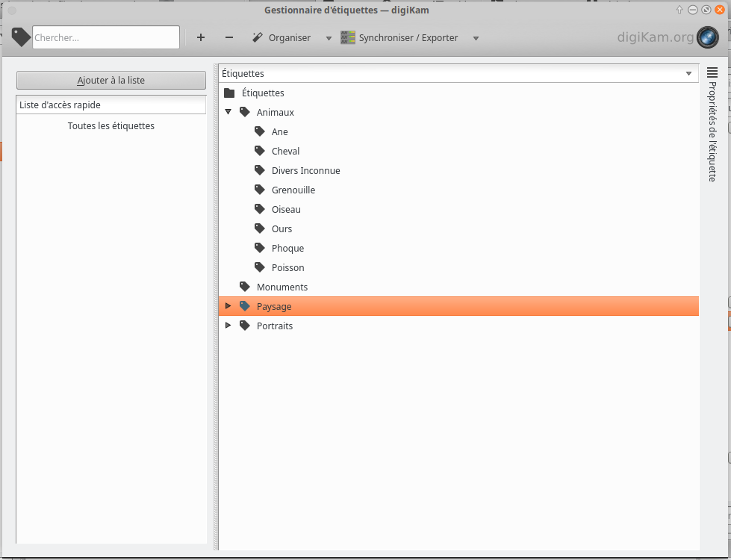The height and width of the screenshot is (560, 731).
Task: Select Toutes les étiquettes in quick list
Action: pyautogui.click(x=111, y=126)
